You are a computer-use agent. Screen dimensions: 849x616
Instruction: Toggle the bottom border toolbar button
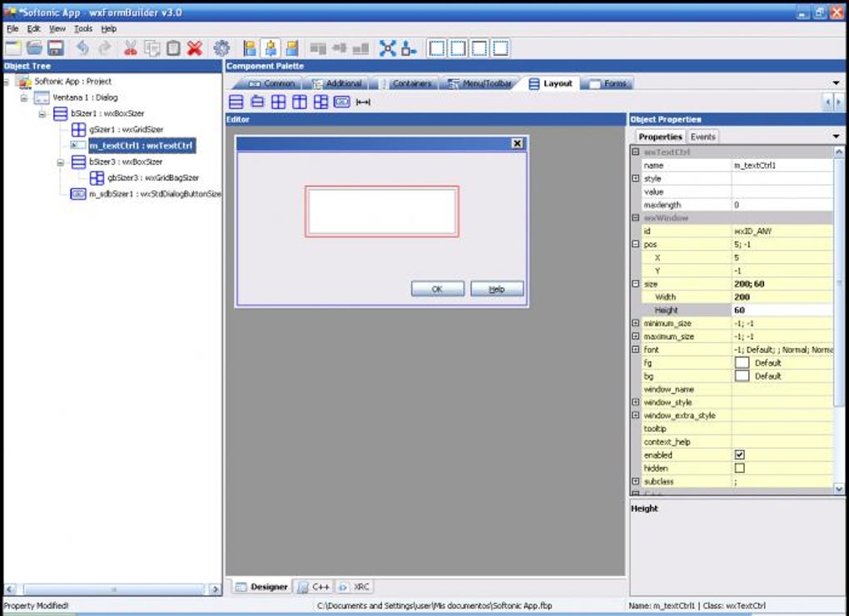tap(500, 48)
